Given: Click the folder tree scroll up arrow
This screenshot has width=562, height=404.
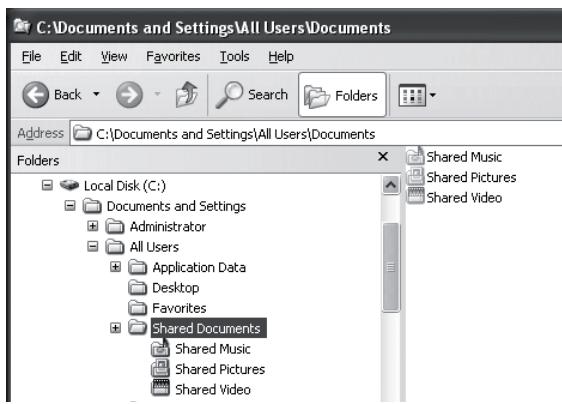Looking at the screenshot, I should pos(391,185).
